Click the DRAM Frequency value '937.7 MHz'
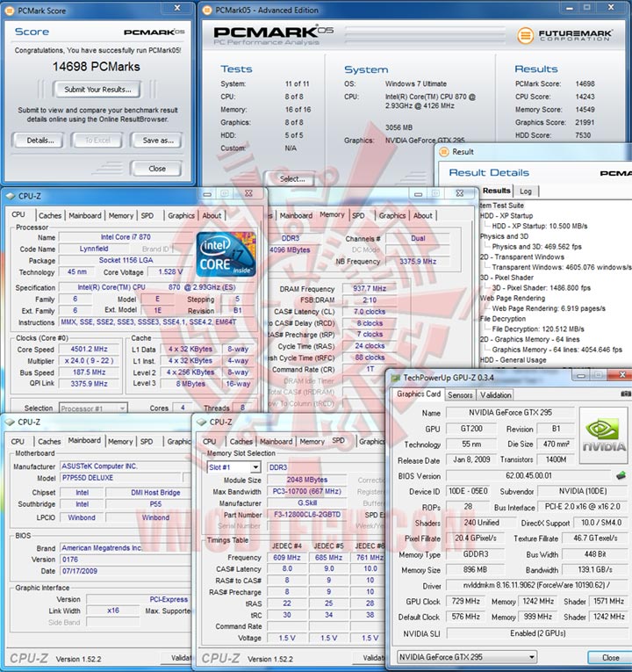The image size is (632, 672). (370, 288)
